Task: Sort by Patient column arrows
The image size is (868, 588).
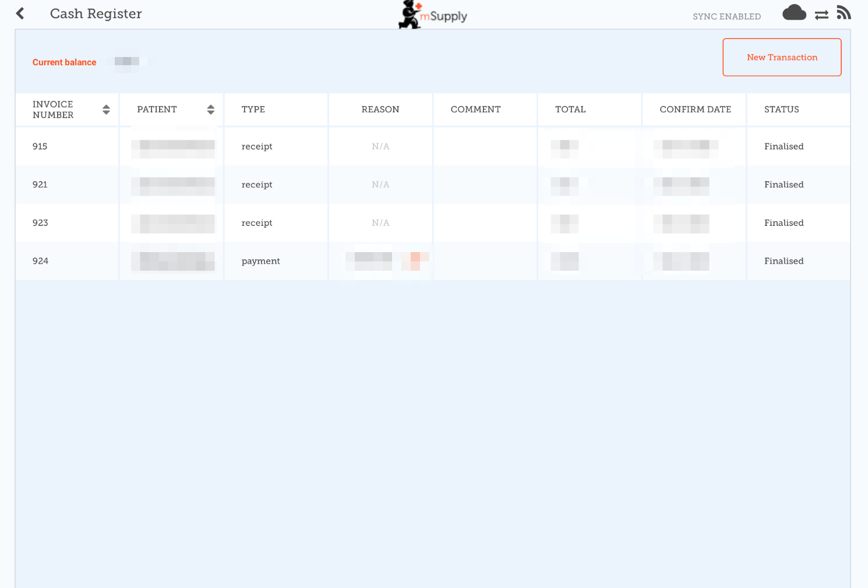Action: click(x=210, y=109)
